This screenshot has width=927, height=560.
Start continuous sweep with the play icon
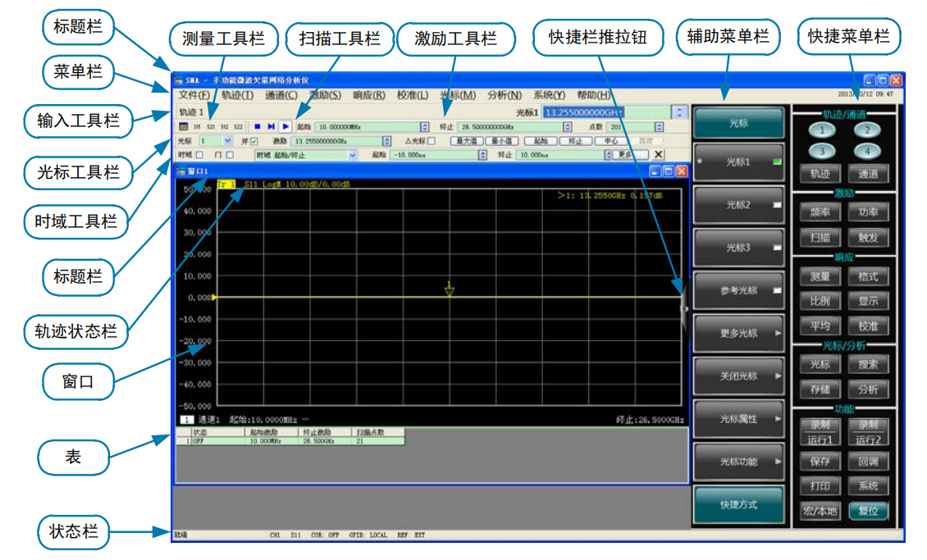[285, 127]
